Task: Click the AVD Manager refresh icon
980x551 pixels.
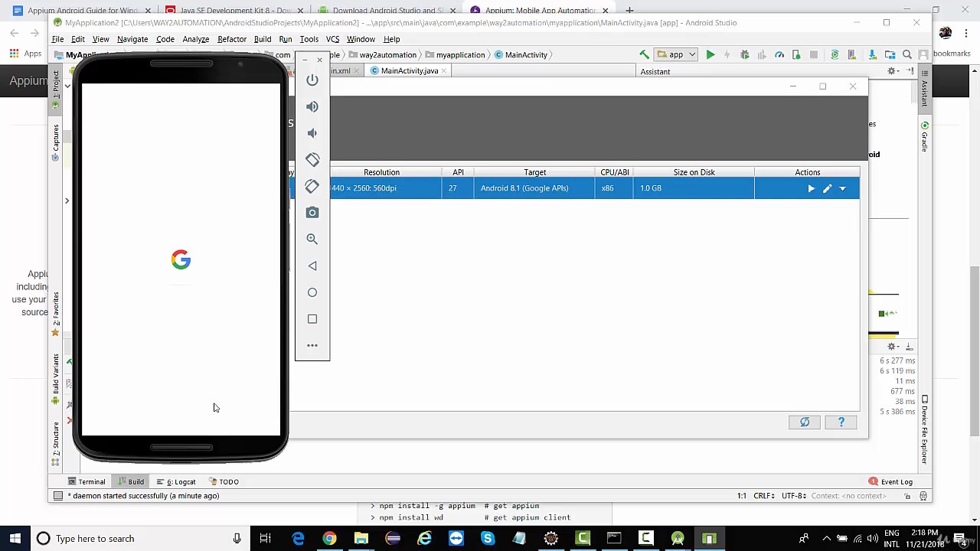Action: [x=805, y=422]
